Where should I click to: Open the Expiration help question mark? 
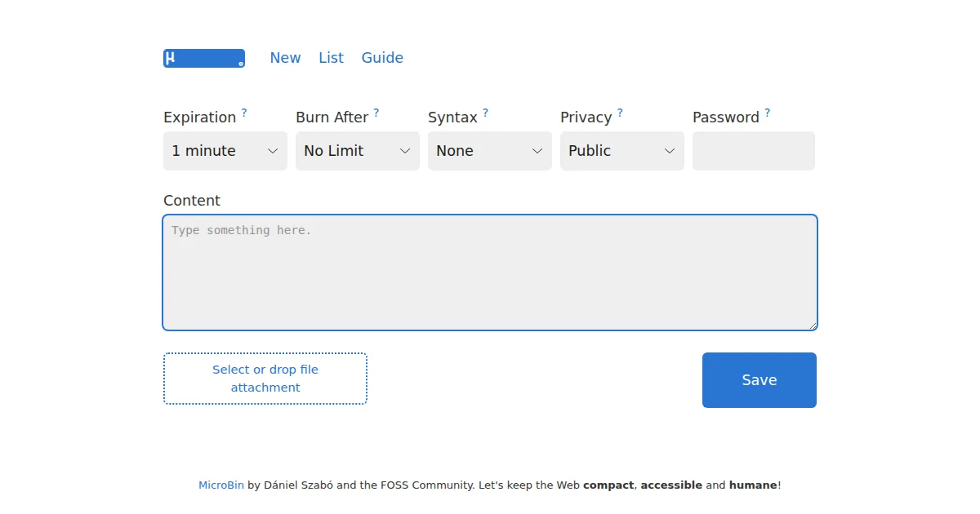click(244, 113)
